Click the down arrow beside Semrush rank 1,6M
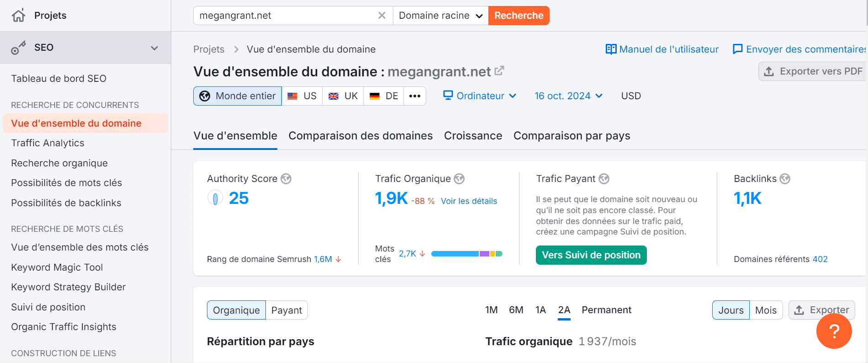This screenshot has width=868, height=363. point(339,259)
